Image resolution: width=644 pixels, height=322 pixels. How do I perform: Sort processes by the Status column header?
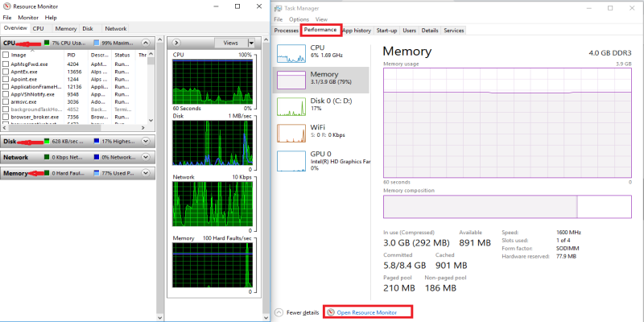click(x=124, y=55)
